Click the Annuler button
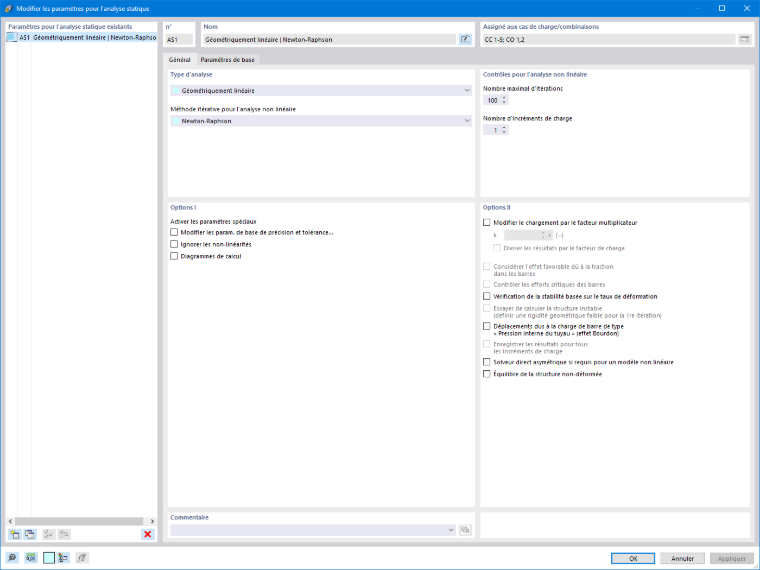 (x=682, y=558)
